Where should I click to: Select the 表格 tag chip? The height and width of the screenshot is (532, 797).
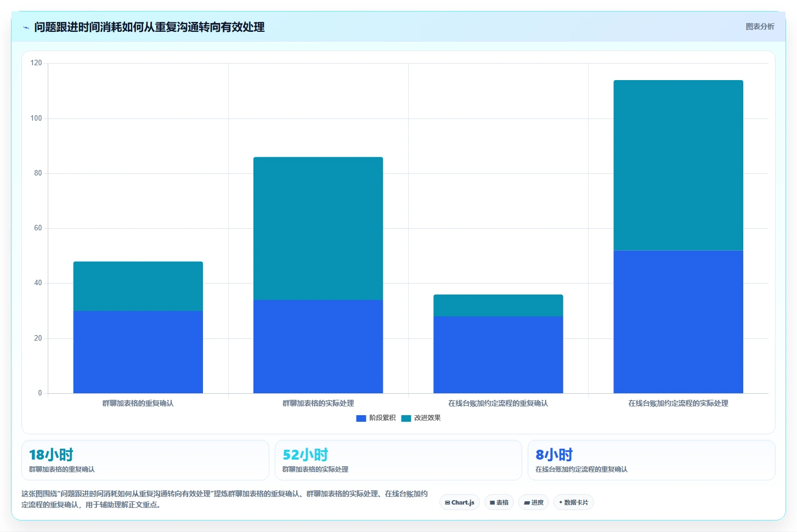tap(499, 502)
